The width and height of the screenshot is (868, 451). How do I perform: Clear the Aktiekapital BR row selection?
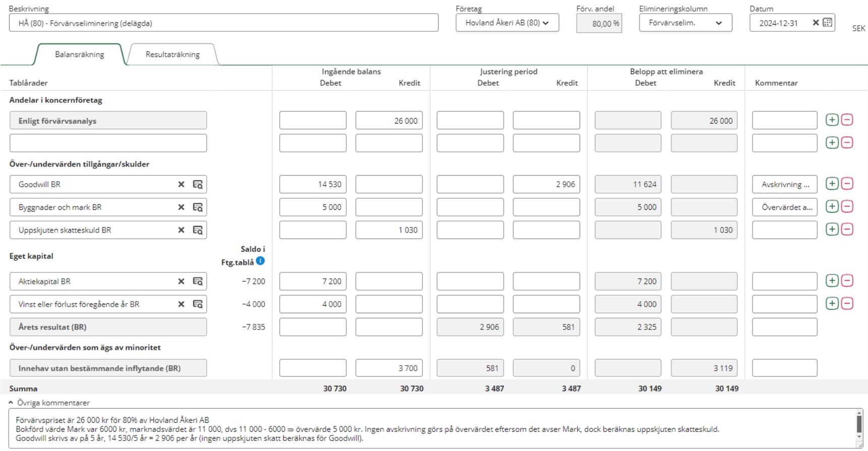[181, 281]
